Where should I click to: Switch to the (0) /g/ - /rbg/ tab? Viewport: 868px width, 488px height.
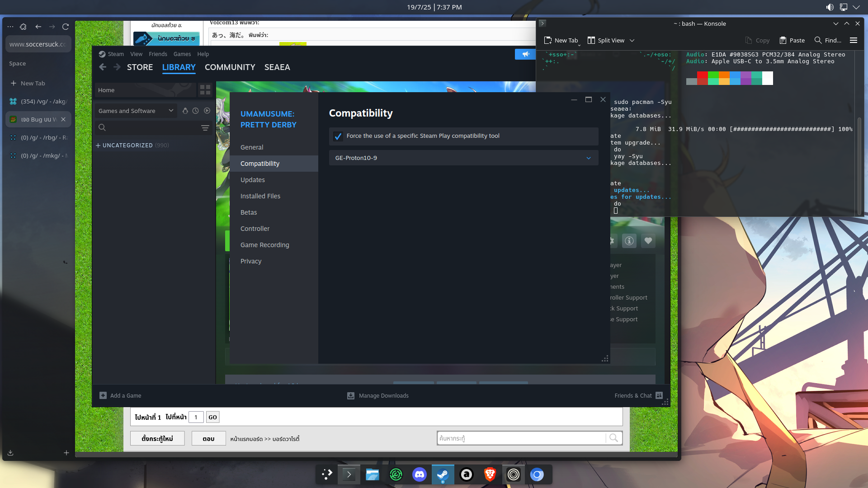(x=38, y=137)
